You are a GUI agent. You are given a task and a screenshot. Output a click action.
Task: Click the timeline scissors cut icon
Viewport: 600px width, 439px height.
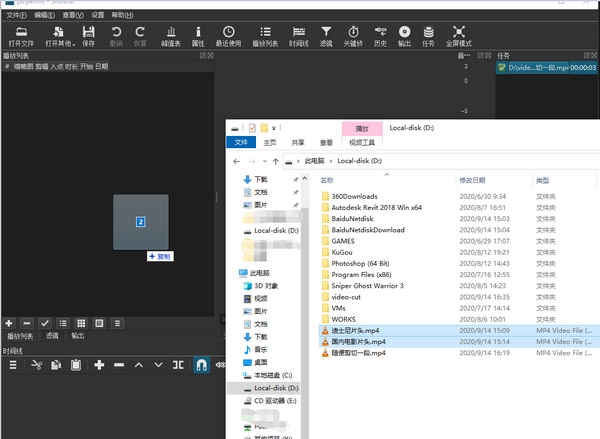36,365
